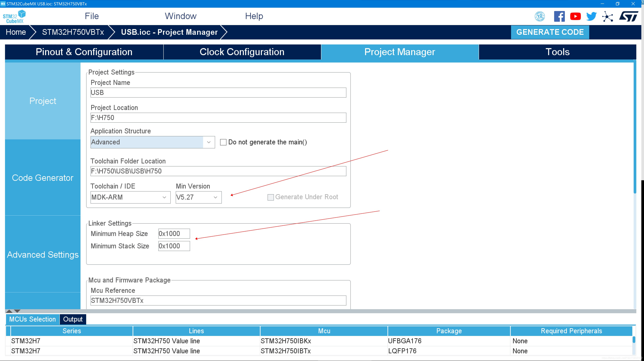Viewport: 644px width, 361px height.
Task: Open the Window menu
Action: 181,16
